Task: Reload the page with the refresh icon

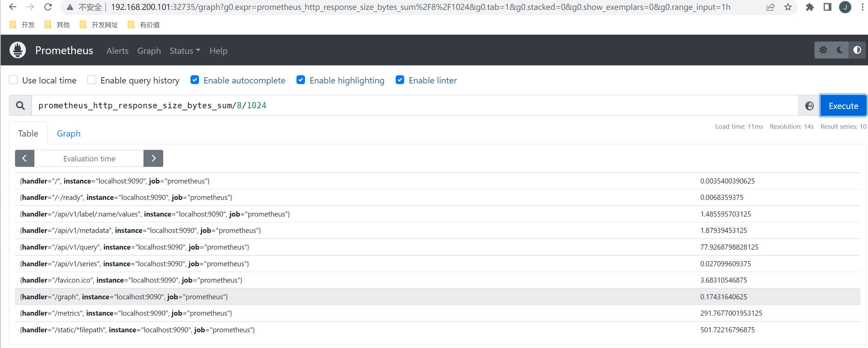Action: [x=48, y=7]
